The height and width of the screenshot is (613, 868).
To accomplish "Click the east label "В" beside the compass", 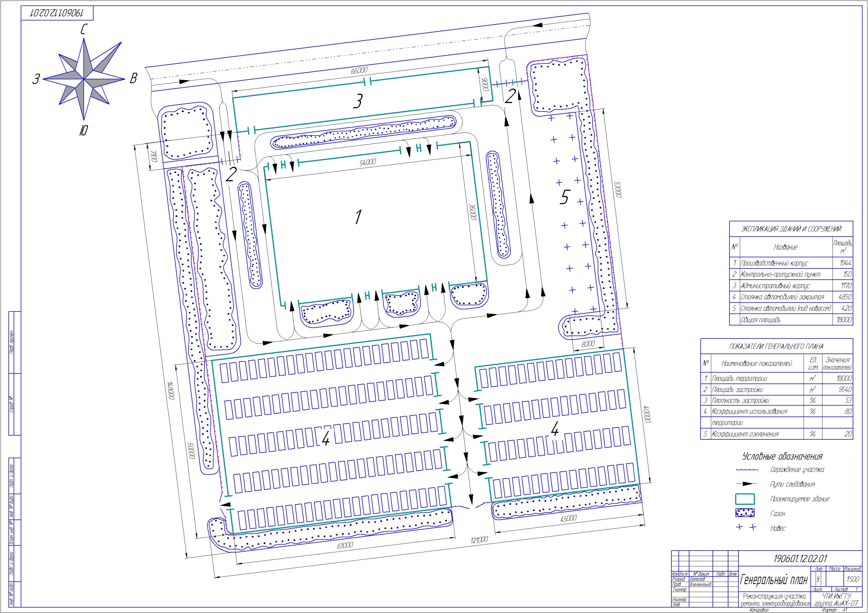I will pos(133,78).
